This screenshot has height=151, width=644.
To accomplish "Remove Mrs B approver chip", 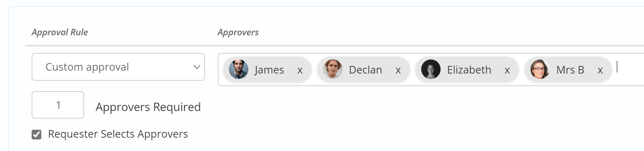I will pyautogui.click(x=600, y=70).
